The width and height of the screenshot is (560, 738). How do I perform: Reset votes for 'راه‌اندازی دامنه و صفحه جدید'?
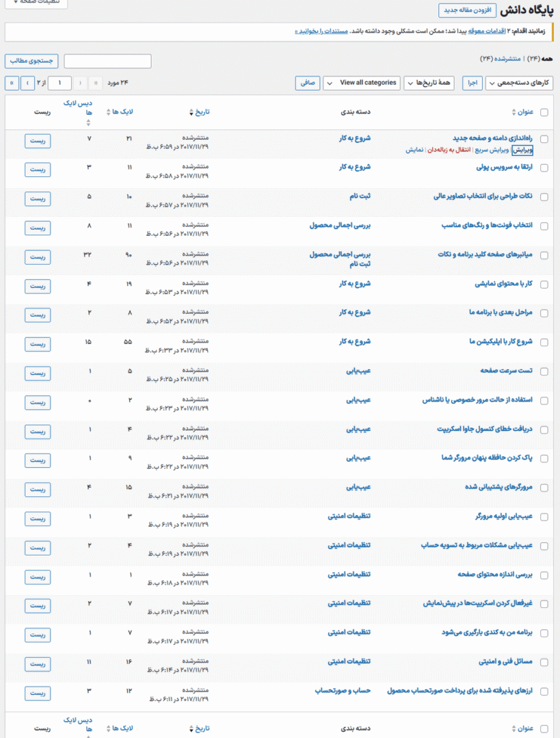click(38, 141)
